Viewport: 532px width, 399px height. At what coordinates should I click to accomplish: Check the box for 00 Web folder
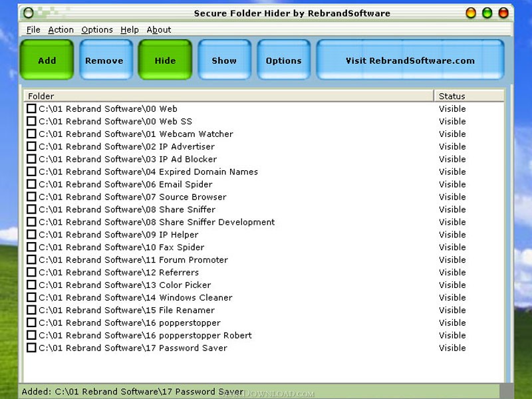pyautogui.click(x=31, y=108)
